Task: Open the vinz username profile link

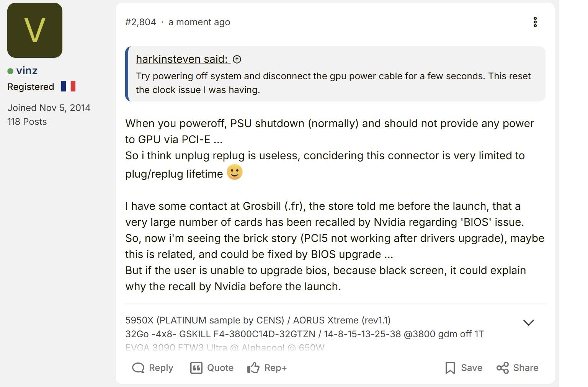Action: (x=27, y=70)
